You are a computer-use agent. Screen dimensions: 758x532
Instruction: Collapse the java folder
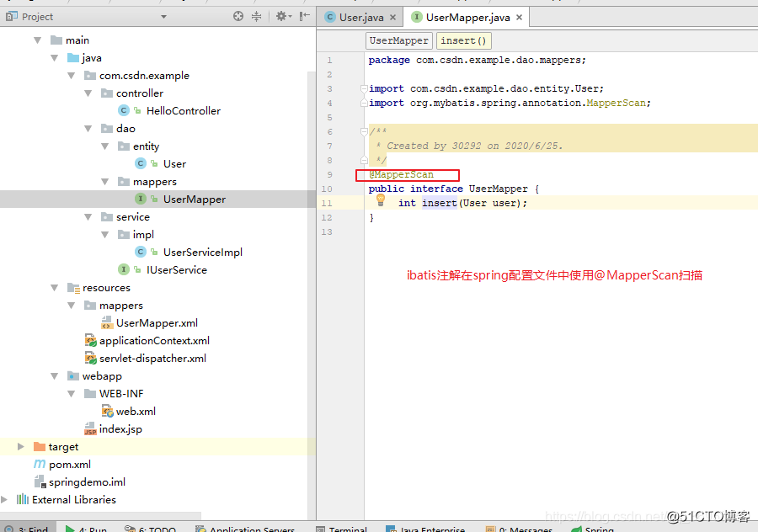pyautogui.click(x=55, y=58)
